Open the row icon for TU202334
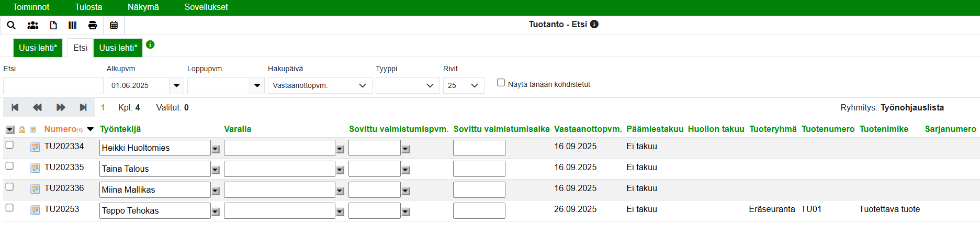The image size is (980, 234). (35, 147)
